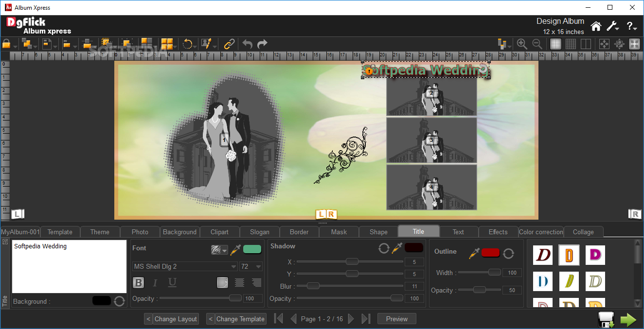This screenshot has width=644, height=329.
Task: Select the orange outlined D title style
Action: (x=569, y=255)
